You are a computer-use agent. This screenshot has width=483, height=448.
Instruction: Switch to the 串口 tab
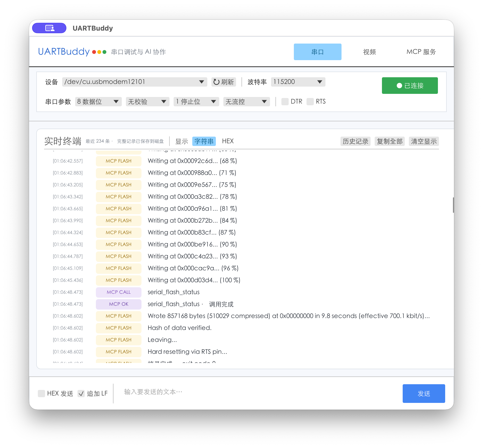(317, 52)
